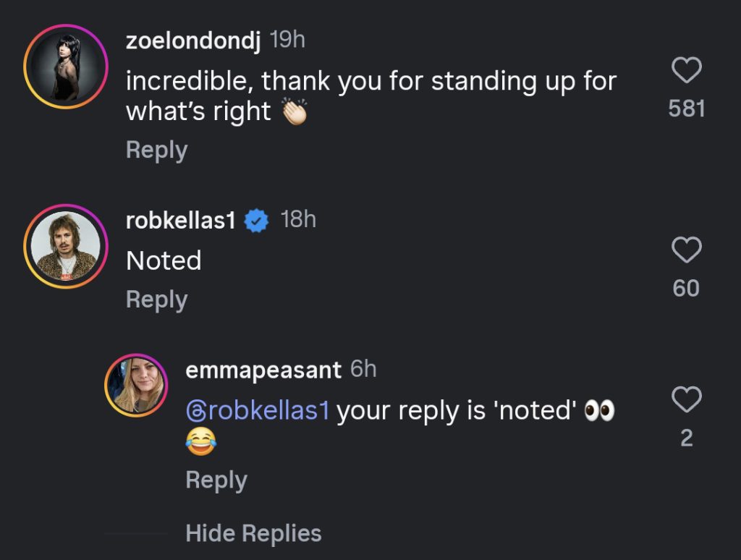
Task: Open robkellas1's profile picture
Action: 66,246
